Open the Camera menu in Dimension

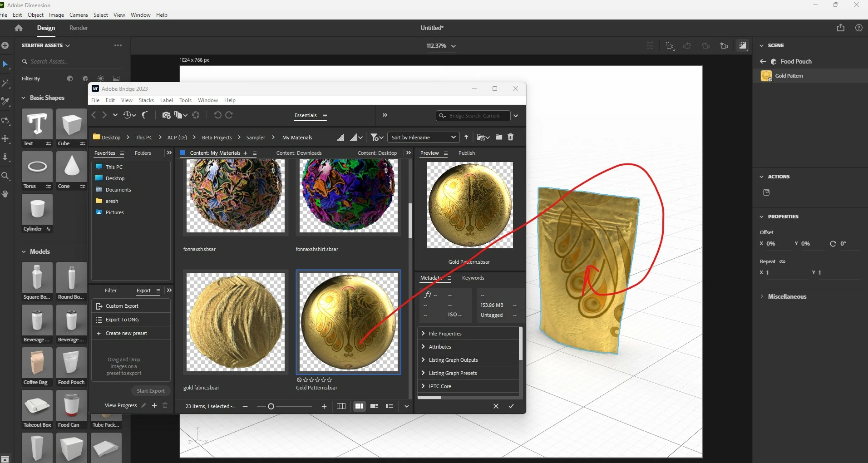point(79,15)
